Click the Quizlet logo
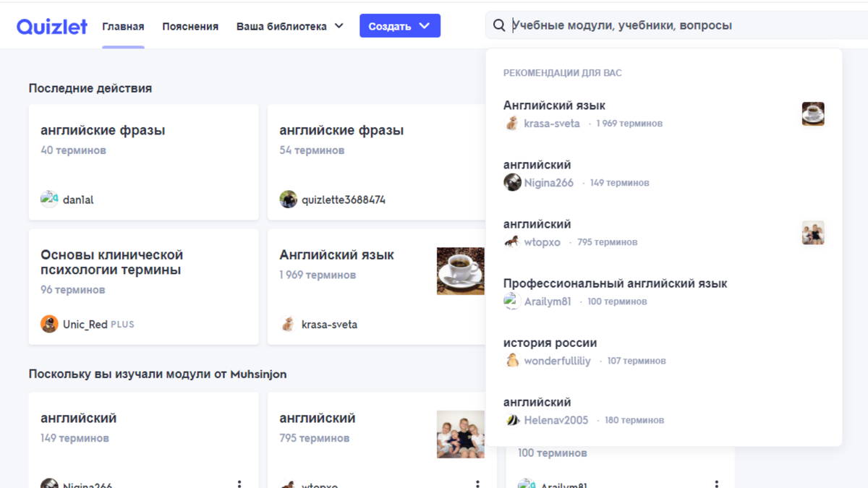Screen dimensions: 868x488 click(x=51, y=25)
